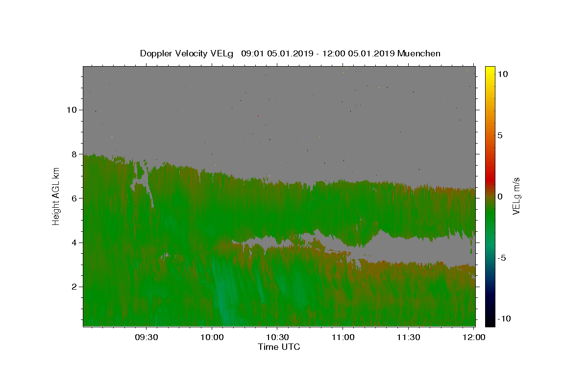This screenshot has width=588, height=392.
Task: Click the "Height AGL km" axis label
Action: (56, 196)
